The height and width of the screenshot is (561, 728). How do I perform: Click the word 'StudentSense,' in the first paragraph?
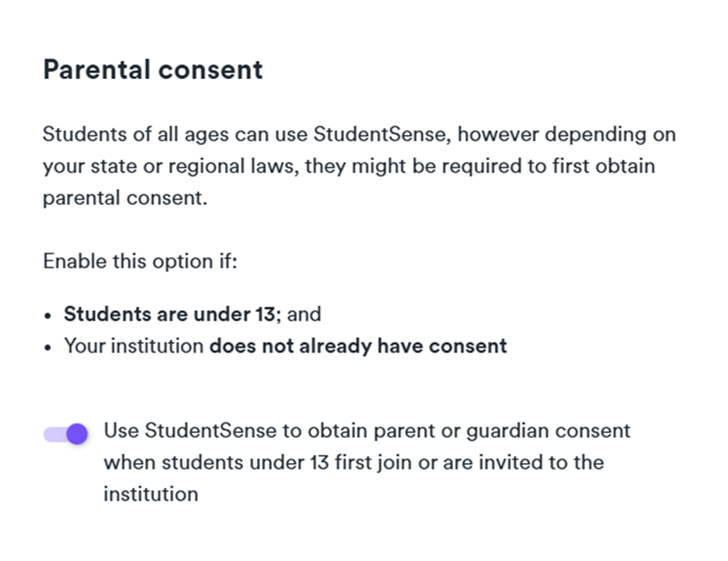click(x=382, y=134)
